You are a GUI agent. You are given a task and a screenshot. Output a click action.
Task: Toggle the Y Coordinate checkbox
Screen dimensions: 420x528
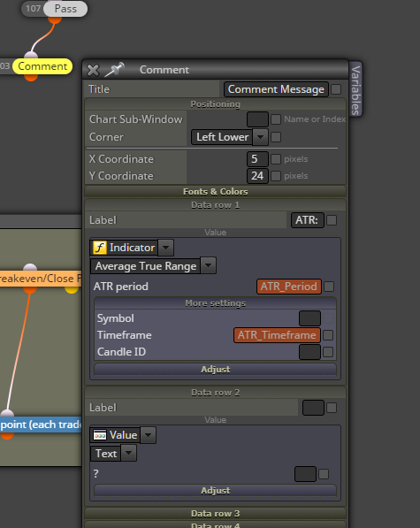click(276, 176)
